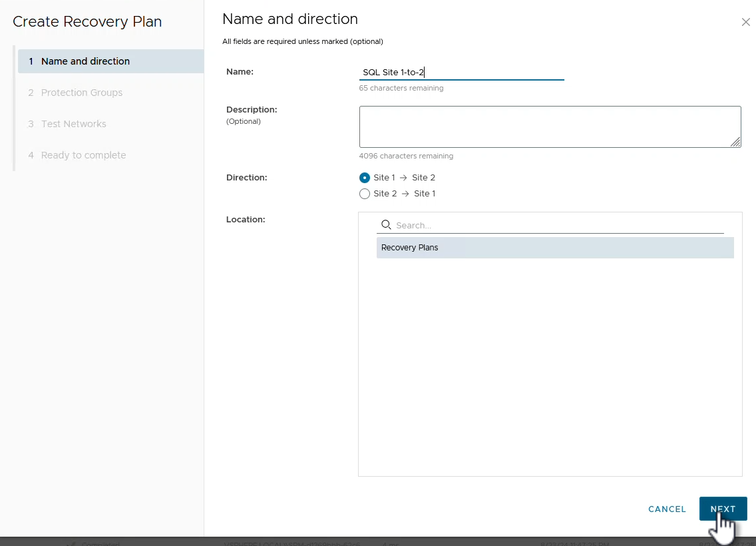This screenshot has height=546, width=756.
Task: Click the 'Create Recovery Plan' wizard title
Action: coord(87,21)
